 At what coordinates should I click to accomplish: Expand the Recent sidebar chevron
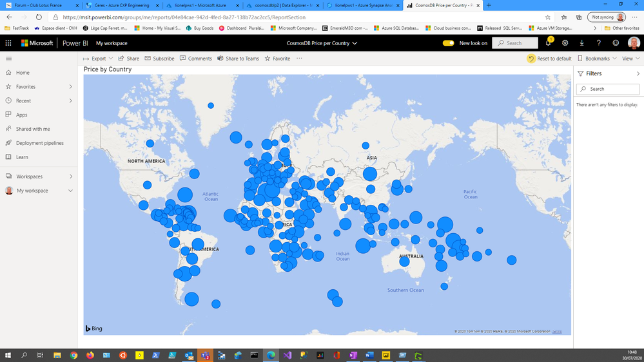(x=71, y=100)
